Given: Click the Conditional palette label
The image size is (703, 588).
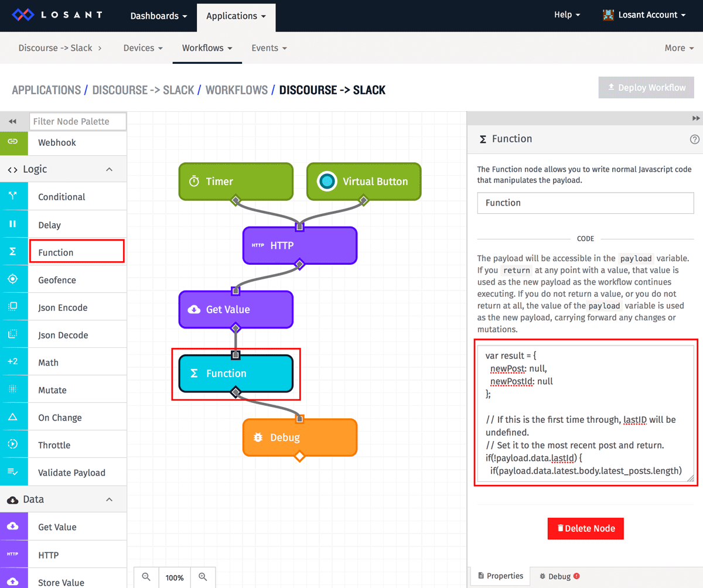Looking at the screenshot, I should coord(62,197).
